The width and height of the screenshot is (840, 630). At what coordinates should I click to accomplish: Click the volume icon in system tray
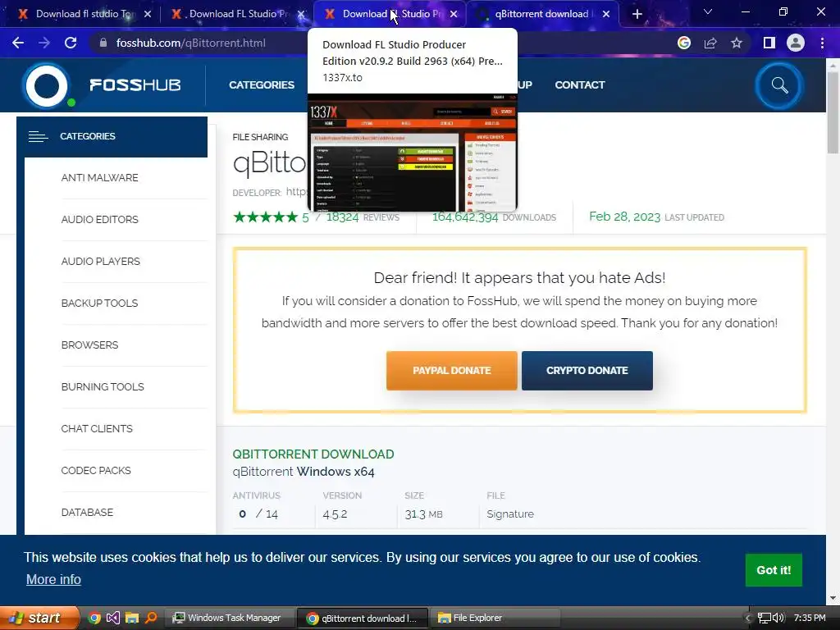tap(778, 618)
